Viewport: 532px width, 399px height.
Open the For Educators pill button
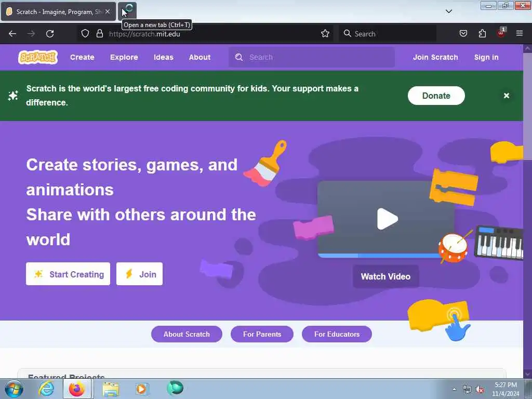(337, 334)
